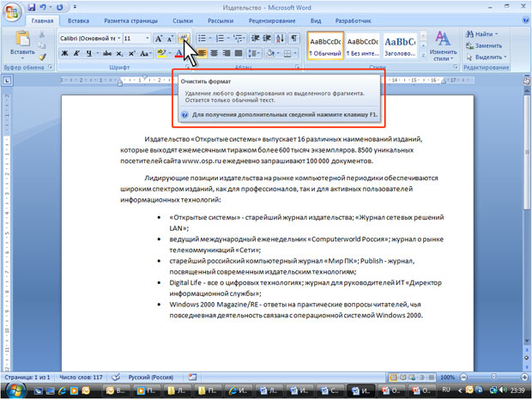Toggle bold (Ж) formatting

pos(64,53)
